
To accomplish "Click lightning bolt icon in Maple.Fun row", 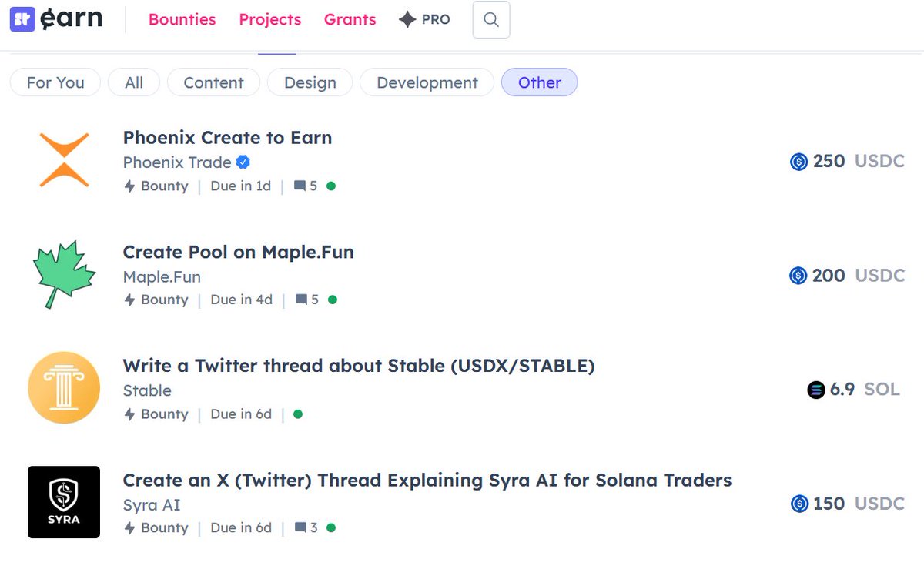I will (130, 300).
